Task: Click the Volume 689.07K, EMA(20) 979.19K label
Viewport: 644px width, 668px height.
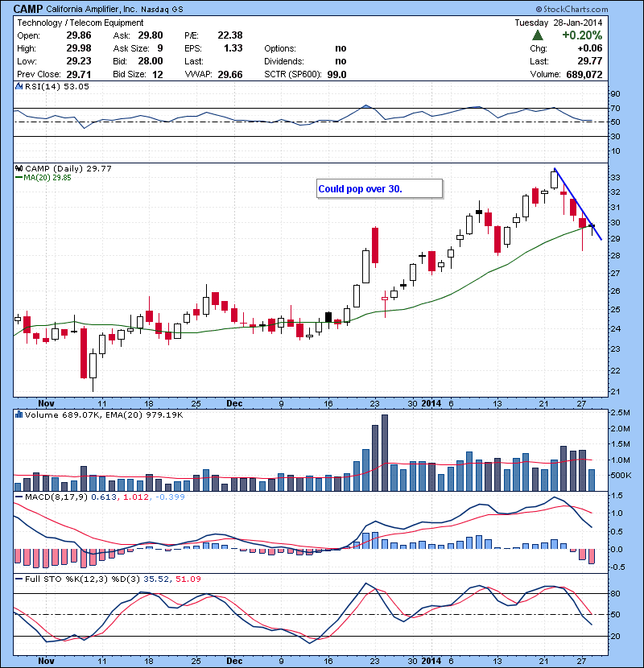Action: (104, 414)
